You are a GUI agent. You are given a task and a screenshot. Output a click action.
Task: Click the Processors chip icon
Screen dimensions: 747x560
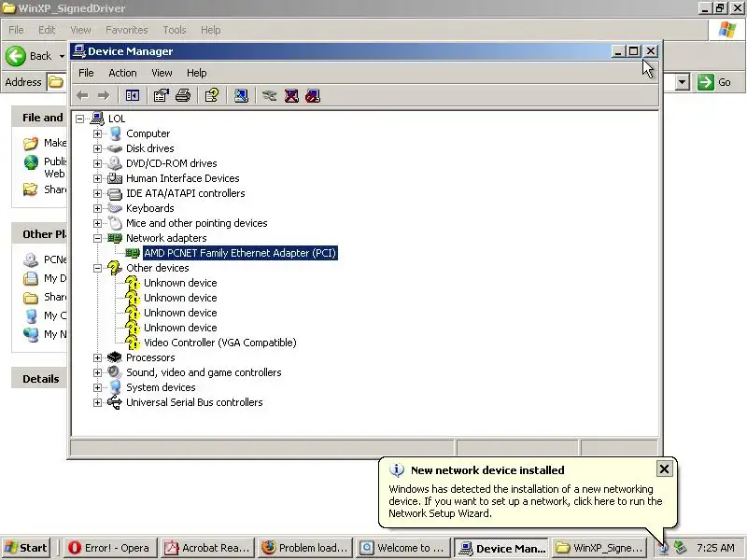pyautogui.click(x=115, y=357)
